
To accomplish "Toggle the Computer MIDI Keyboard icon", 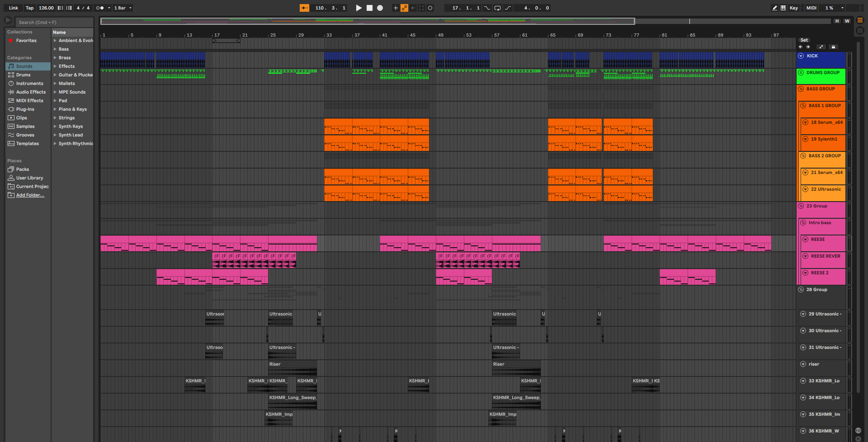I will click(783, 8).
